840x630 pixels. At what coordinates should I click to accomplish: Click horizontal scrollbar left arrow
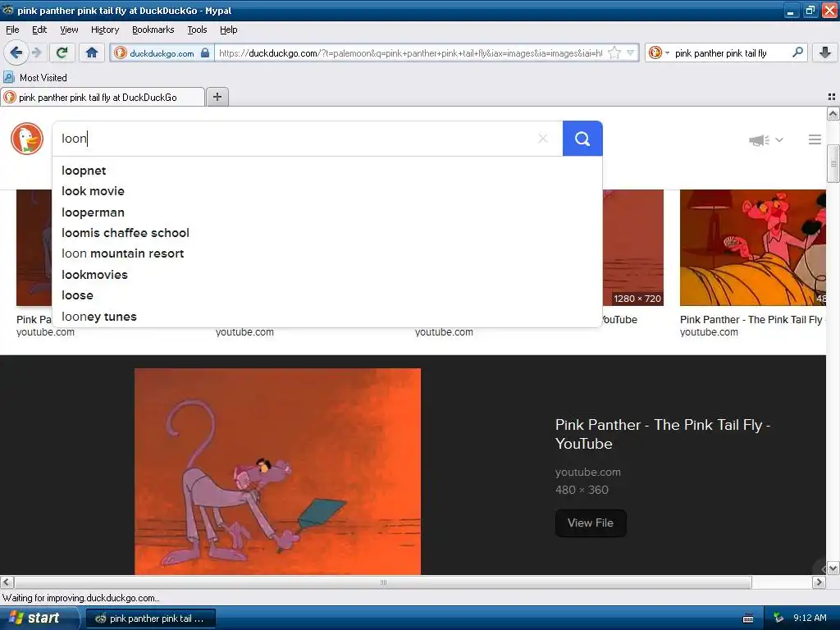7,582
